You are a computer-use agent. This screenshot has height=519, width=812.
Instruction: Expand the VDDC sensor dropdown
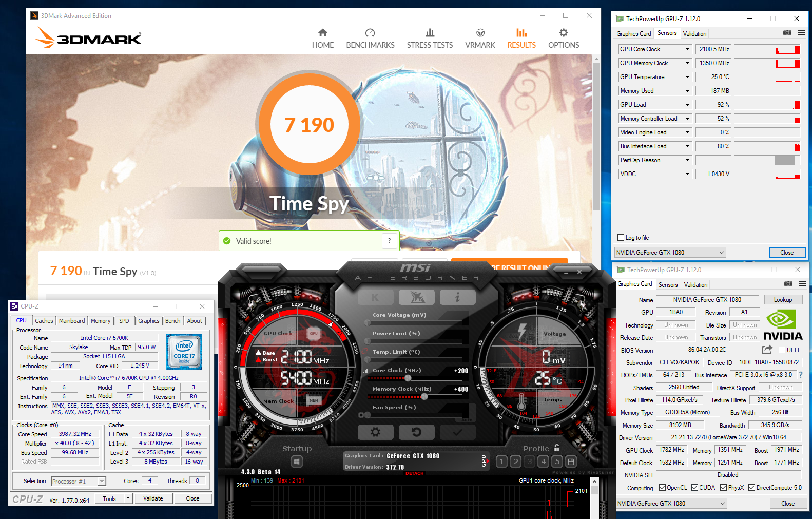tap(688, 174)
